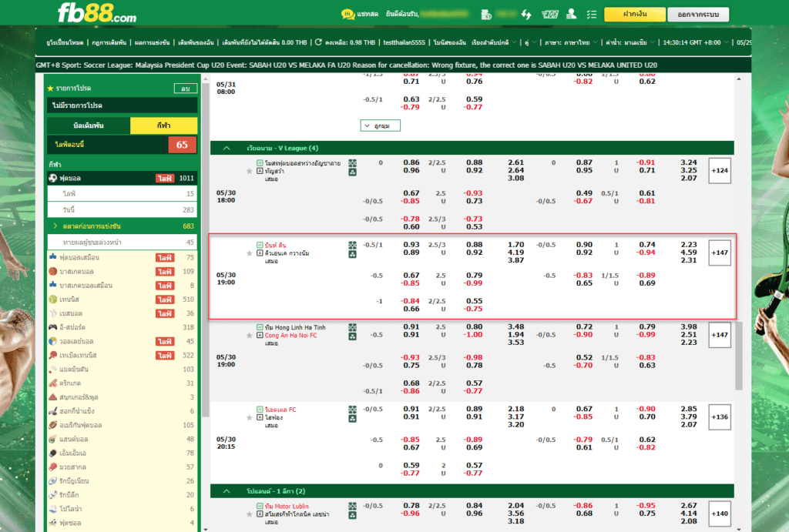Select วันนี้ 283 sub-item under football
789x532 pixels.
(123, 209)
